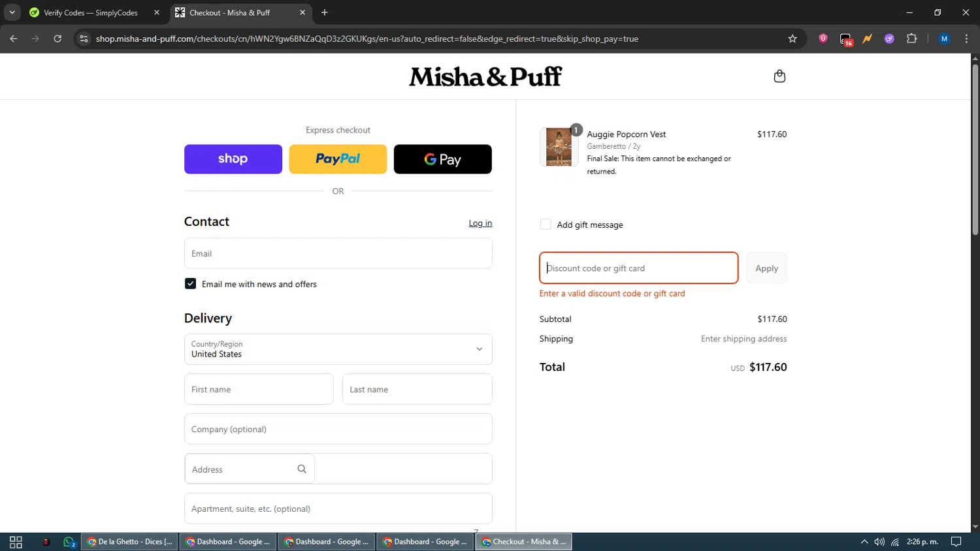Expand the Country/Region dropdown

(x=338, y=349)
